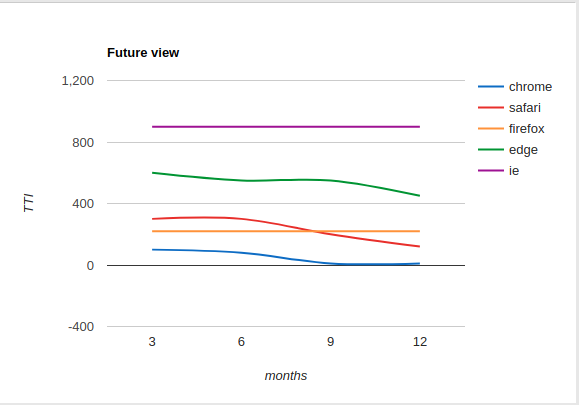Click the 3 label on months axis

coord(152,342)
